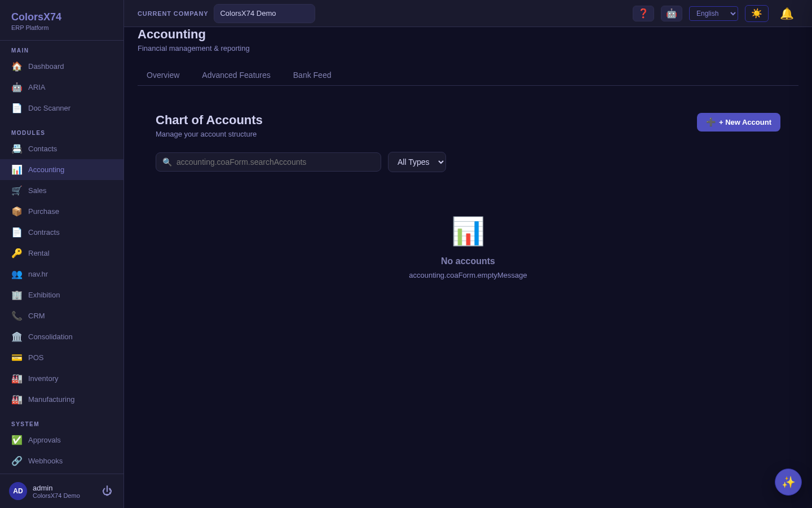Screen dimensions: 812x508
Task: Open the Webhooks system page
Action: 62,461
